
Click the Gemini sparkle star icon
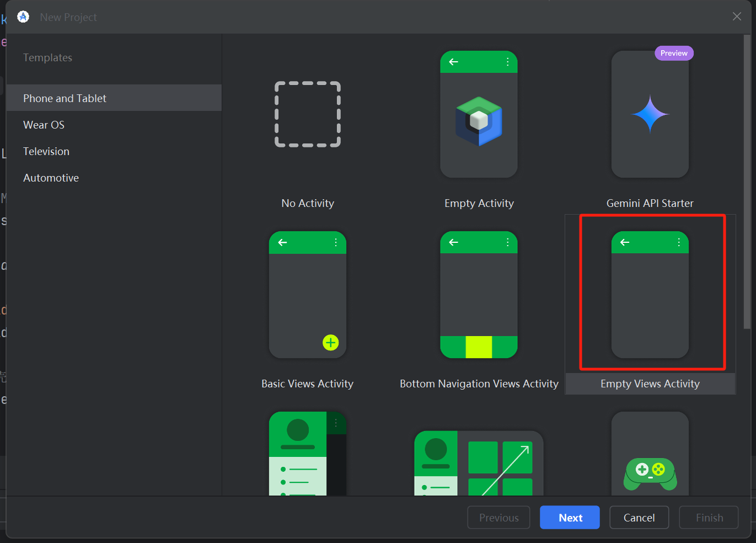pyautogui.click(x=650, y=114)
